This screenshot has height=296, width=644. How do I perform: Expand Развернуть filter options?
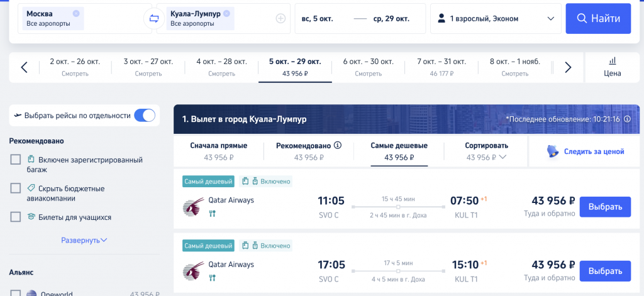[84, 240]
